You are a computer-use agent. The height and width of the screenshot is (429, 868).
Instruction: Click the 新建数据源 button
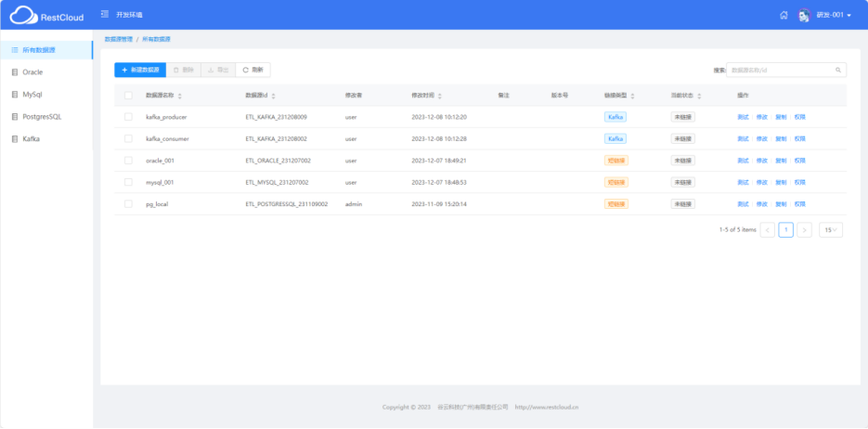[x=140, y=70]
